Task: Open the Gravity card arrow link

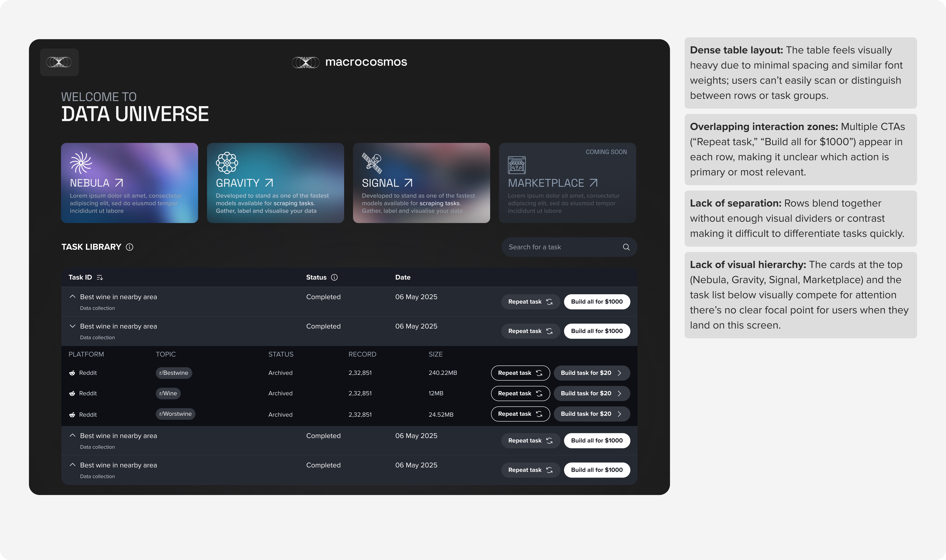Action: coord(269,183)
